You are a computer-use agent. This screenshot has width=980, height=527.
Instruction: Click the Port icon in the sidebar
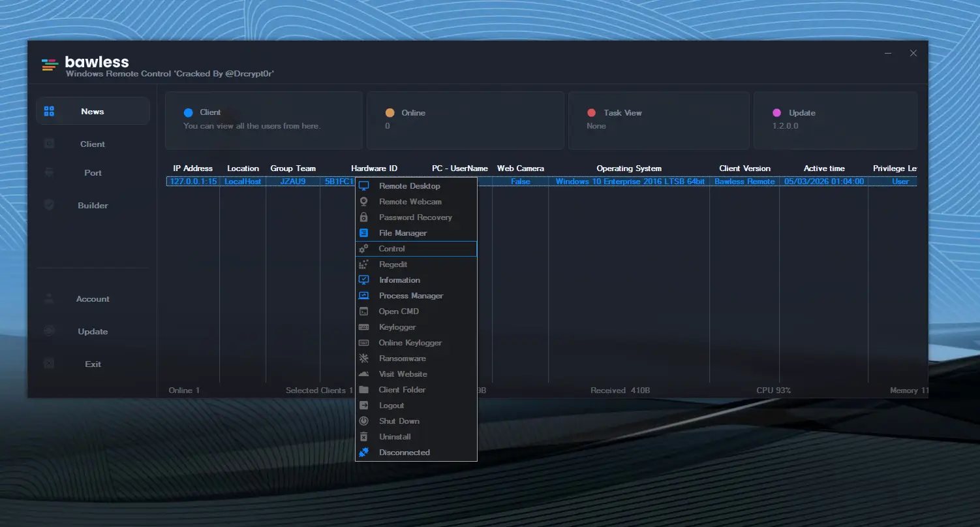coord(49,172)
